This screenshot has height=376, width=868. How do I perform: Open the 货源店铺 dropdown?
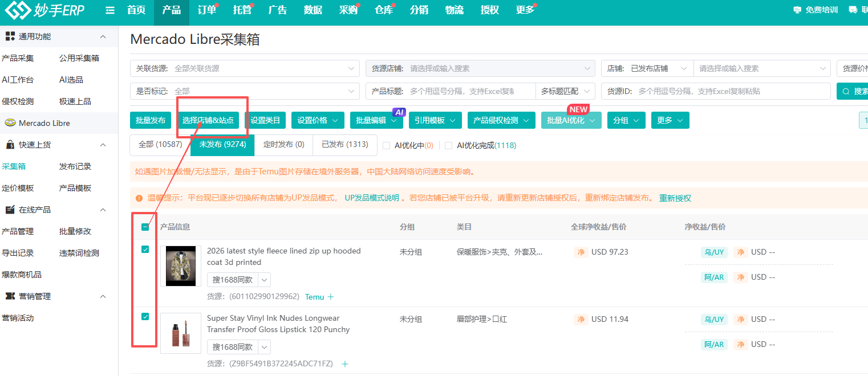(x=480, y=68)
